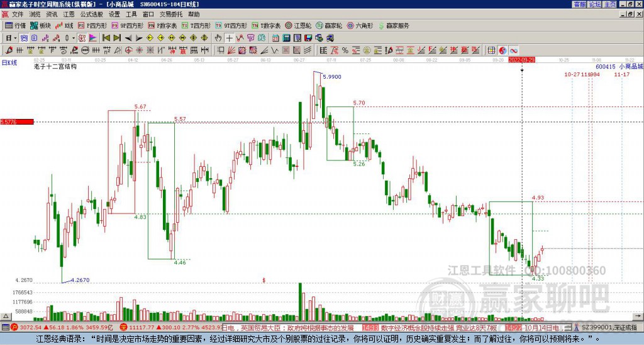This screenshot has width=644, height=345.
Task: Open 赢家服务
Action: click(x=394, y=25)
